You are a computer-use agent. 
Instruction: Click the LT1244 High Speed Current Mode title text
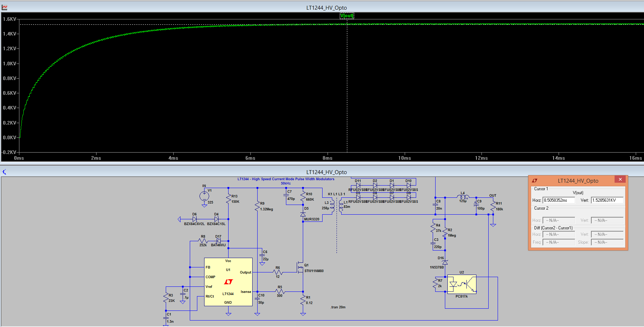tap(286, 179)
